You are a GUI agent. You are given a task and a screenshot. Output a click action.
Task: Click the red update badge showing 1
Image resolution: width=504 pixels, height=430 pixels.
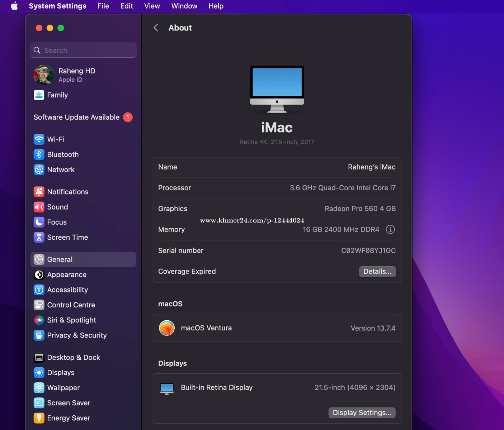128,117
